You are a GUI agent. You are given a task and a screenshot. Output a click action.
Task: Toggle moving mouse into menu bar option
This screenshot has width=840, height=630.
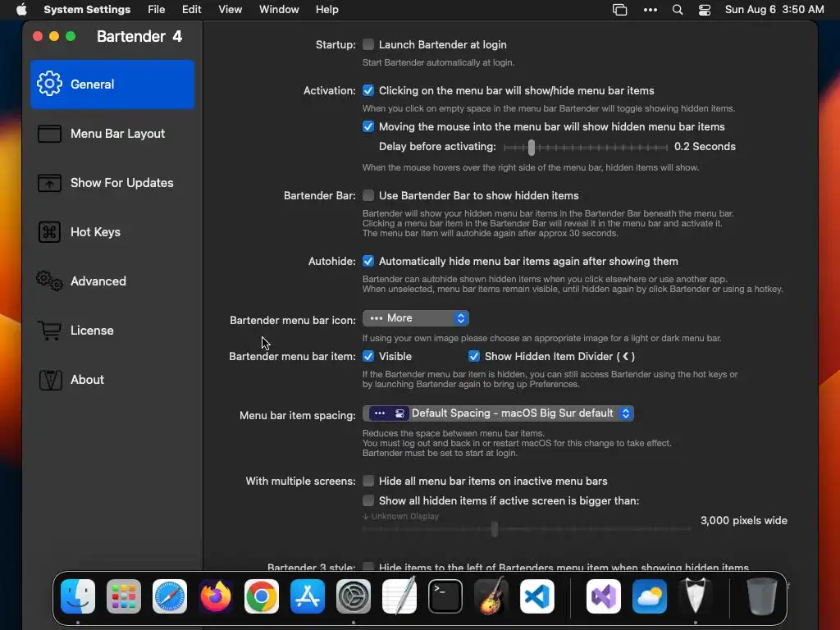click(368, 126)
